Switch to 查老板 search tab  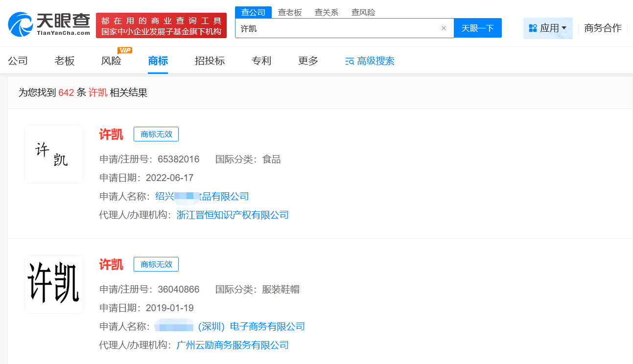tap(290, 13)
